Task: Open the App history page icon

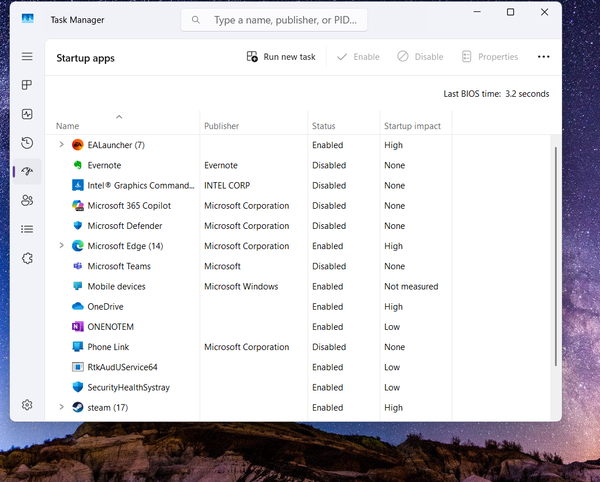Action: 27,143
